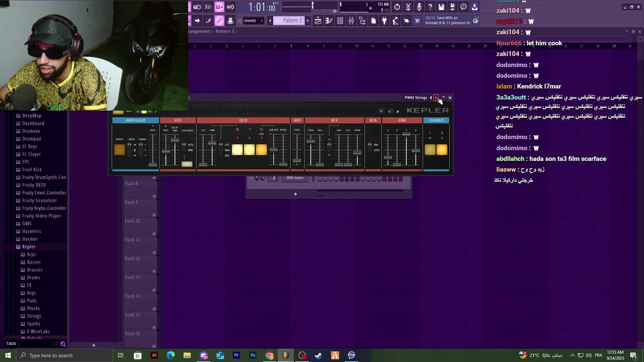This screenshot has height=362, width=644.
Task: Select Fruity Granulizer in browser
Action: click(39, 200)
